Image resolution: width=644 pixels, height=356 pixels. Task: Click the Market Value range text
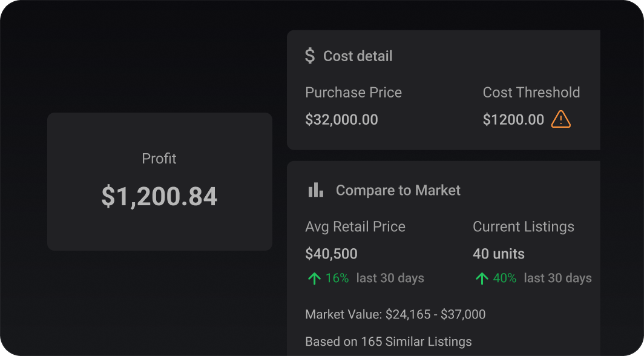pyautogui.click(x=395, y=314)
